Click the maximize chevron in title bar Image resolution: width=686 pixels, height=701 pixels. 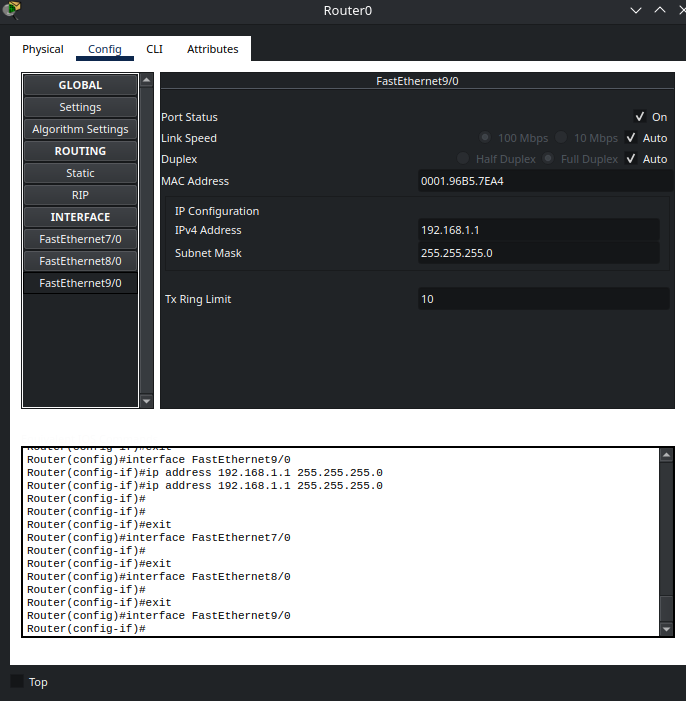pyautogui.click(x=659, y=10)
